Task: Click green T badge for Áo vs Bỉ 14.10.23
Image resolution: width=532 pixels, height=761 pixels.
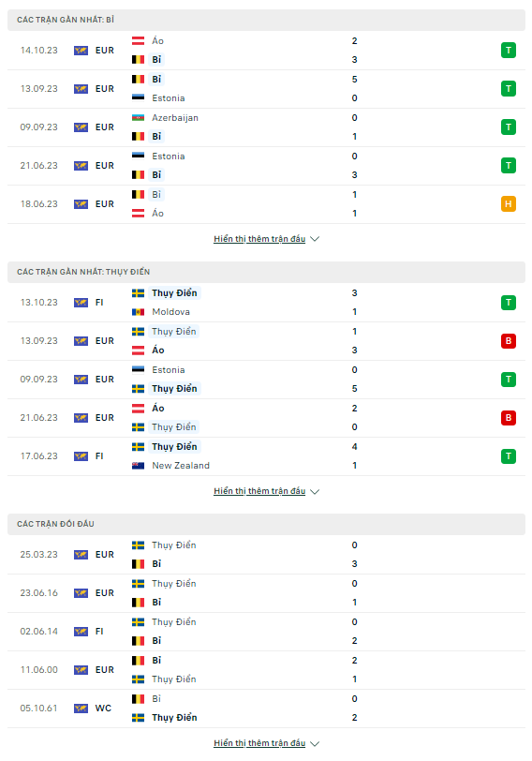Action: click(508, 50)
